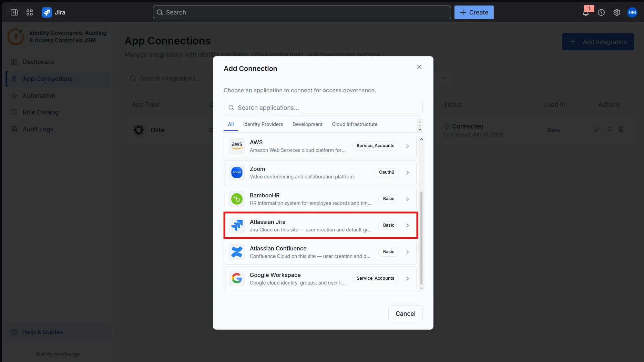The height and width of the screenshot is (362, 644).
Task: Click the Atlassian Confluence logo icon
Action: (x=237, y=252)
